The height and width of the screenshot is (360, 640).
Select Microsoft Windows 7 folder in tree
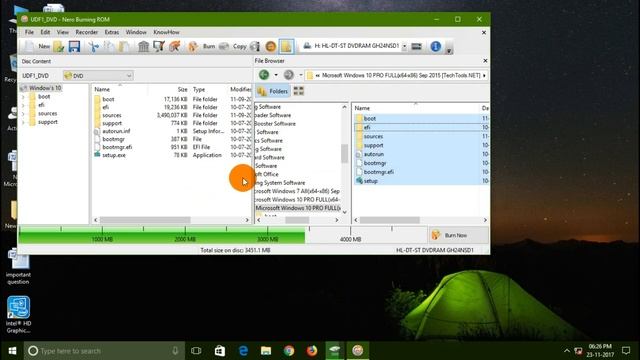pos(297,191)
